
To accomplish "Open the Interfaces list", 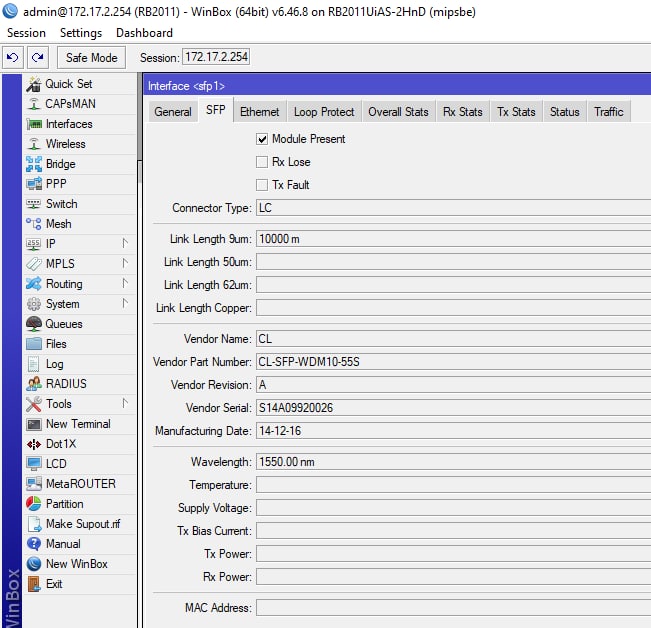I will tap(80, 124).
